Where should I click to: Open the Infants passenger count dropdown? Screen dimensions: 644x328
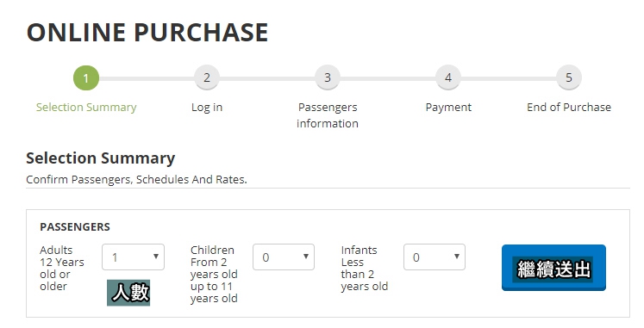435,257
